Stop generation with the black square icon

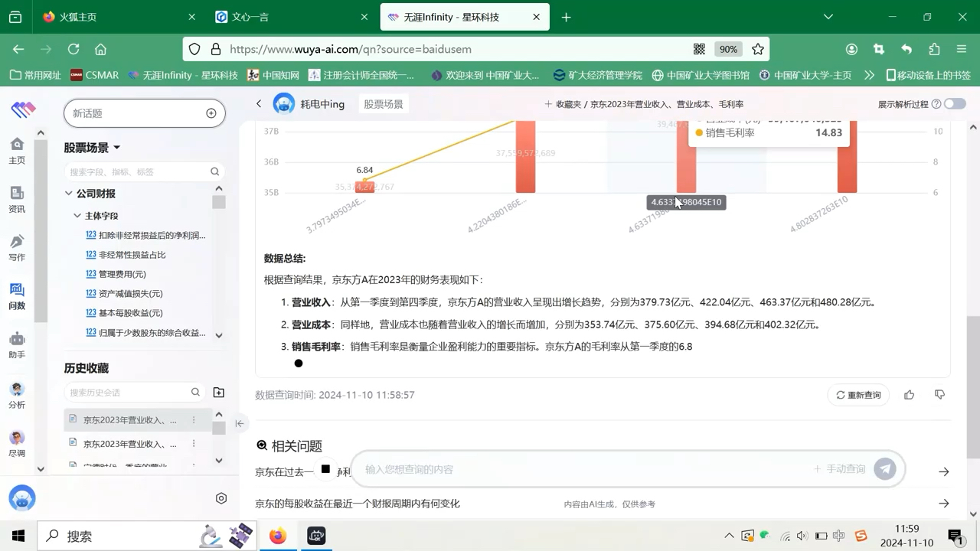[325, 469]
